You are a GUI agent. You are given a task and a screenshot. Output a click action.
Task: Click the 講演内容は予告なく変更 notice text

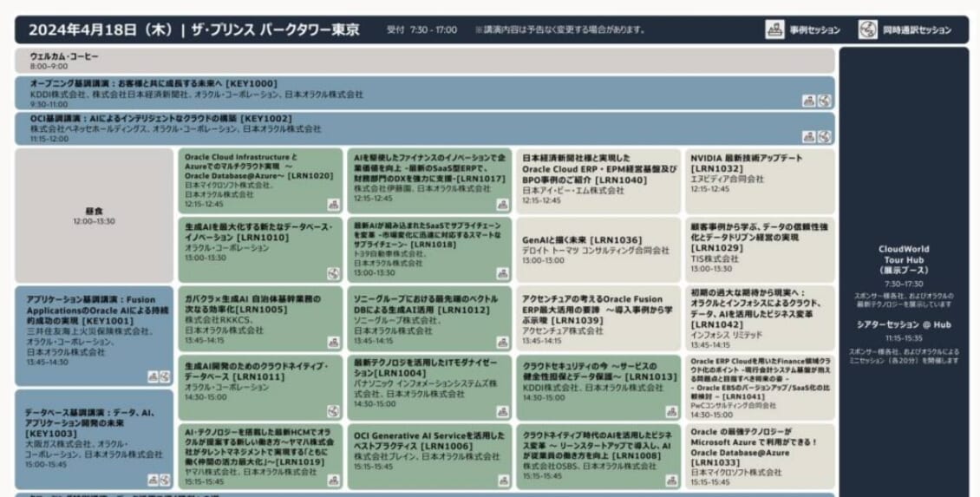point(559,30)
